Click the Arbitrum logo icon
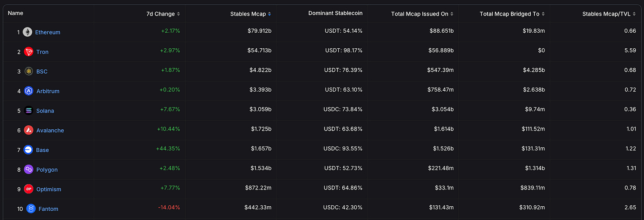The height and width of the screenshot is (220, 644). 29,91
